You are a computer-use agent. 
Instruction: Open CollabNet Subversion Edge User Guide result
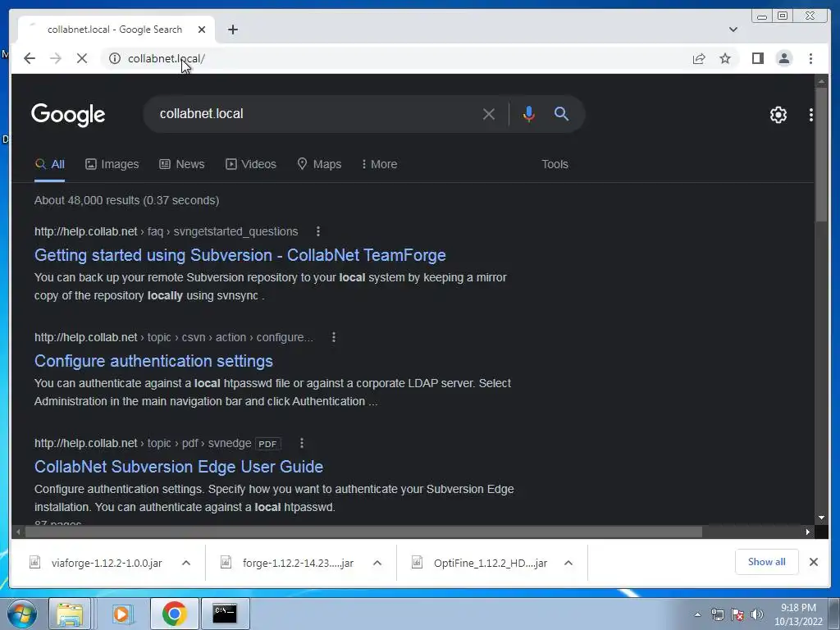coord(179,467)
